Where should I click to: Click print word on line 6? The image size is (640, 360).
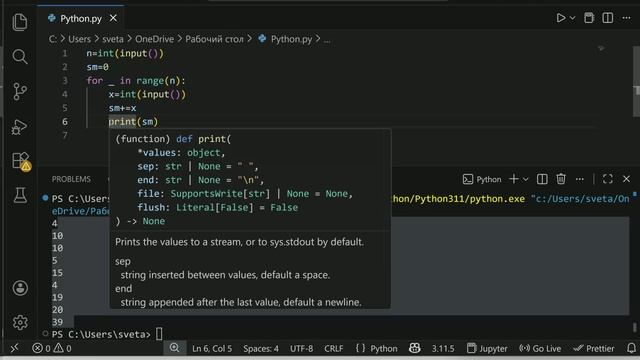(122, 122)
